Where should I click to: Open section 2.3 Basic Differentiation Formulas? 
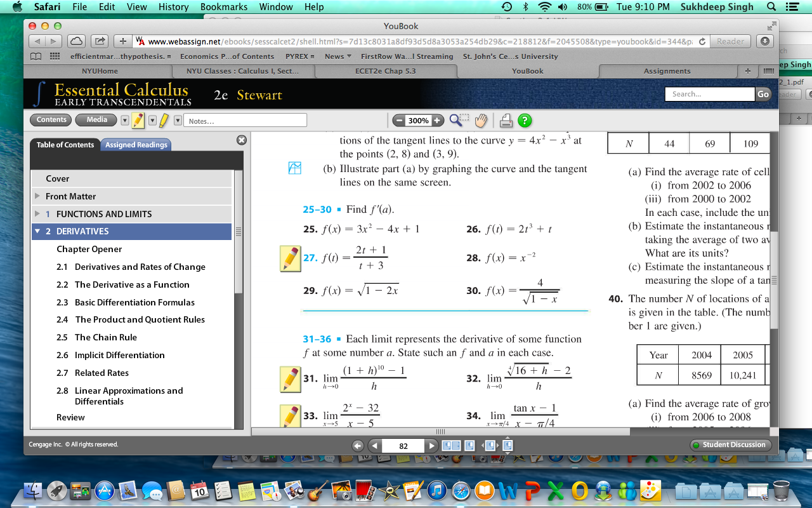[x=126, y=302]
